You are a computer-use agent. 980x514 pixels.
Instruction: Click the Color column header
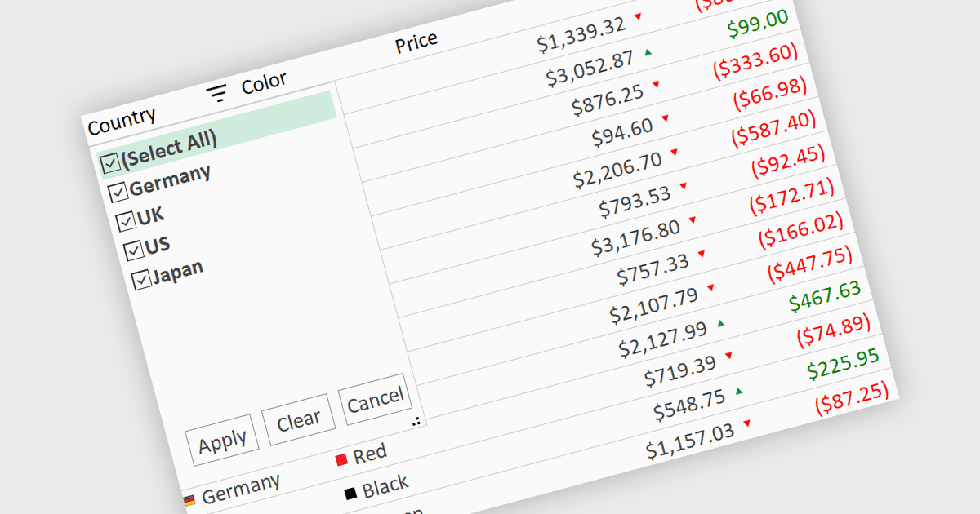(x=264, y=82)
